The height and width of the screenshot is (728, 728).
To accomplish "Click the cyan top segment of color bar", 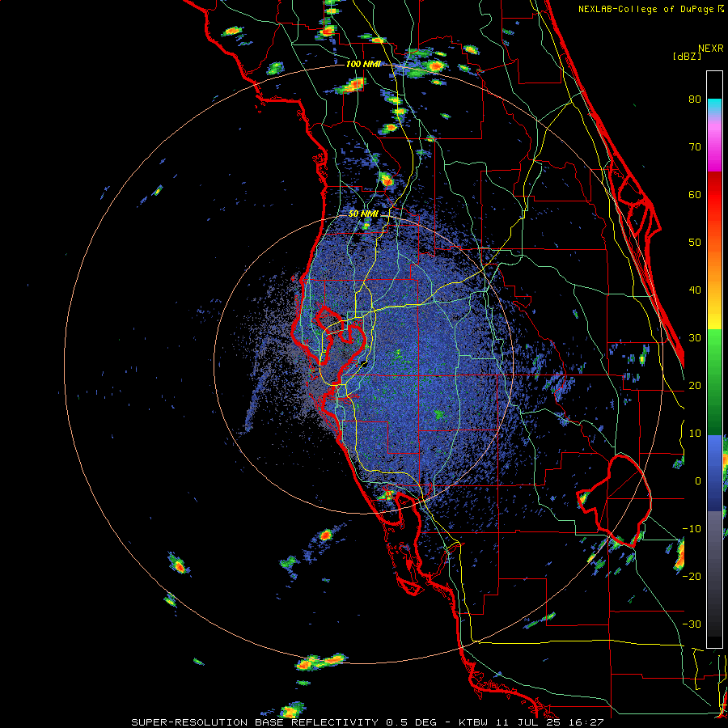I will click(x=714, y=105).
